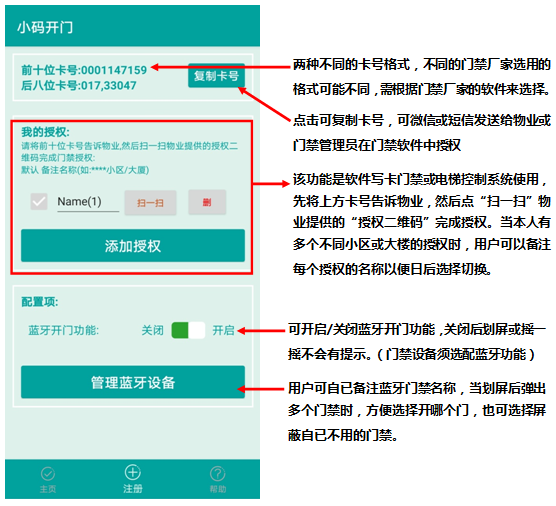Toggle the 蓝牙开门功能 switch
Image resolution: width=556 pixels, height=506 pixels.
(188, 330)
